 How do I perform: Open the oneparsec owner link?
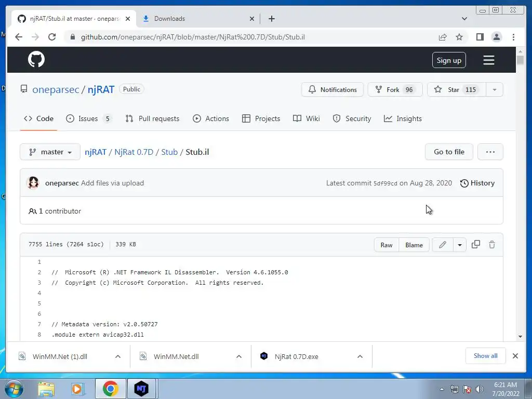pos(56,89)
